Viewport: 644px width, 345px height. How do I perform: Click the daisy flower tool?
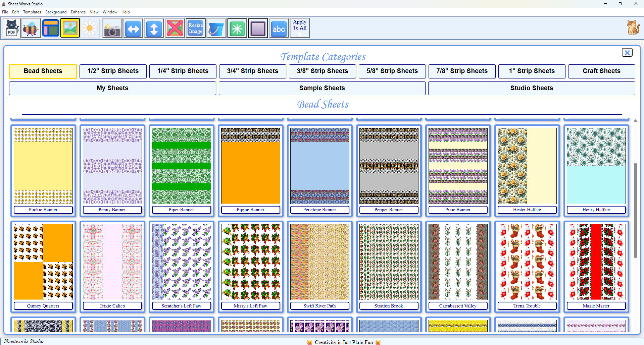pos(90,28)
